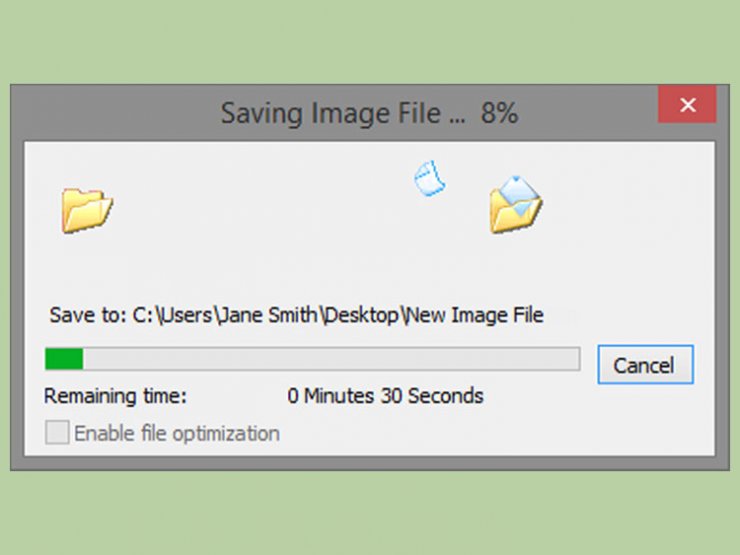Enable the file optimization checkbox
This screenshot has height=555, width=740.
click(x=57, y=432)
